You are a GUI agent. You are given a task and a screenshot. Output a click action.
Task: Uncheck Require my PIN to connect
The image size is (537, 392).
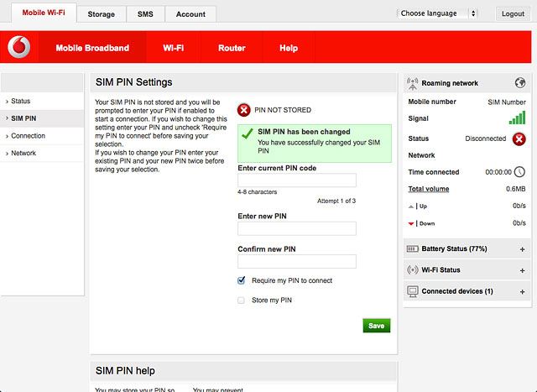(241, 280)
